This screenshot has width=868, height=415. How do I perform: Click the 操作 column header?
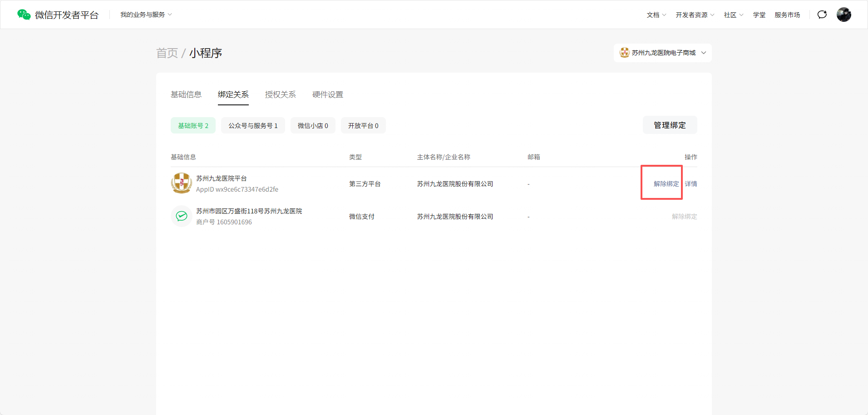pos(691,157)
